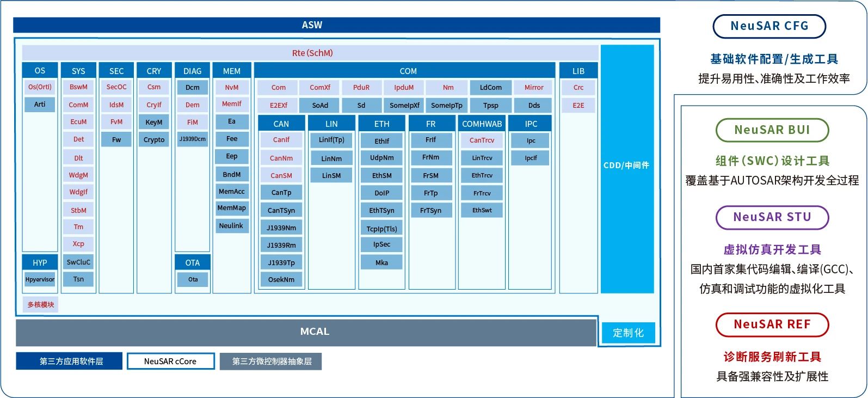Click the NeuSAR REF red button
868x398 pixels.
772,324
